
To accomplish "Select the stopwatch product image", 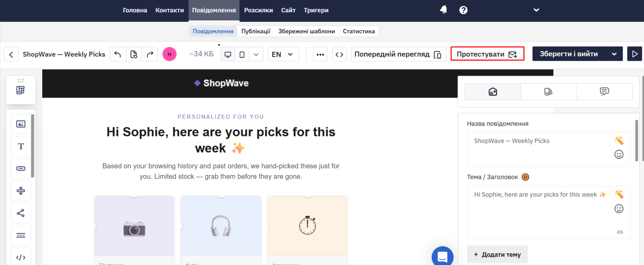I will (x=307, y=226).
